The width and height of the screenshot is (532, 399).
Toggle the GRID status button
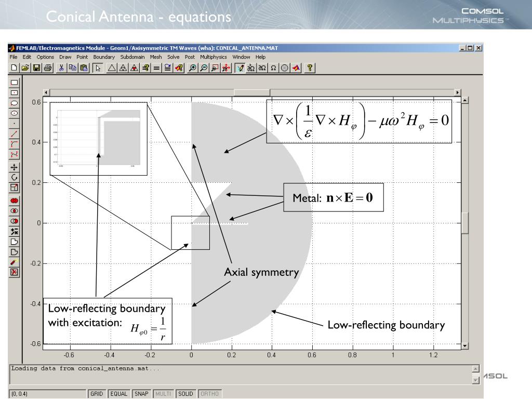97,394
